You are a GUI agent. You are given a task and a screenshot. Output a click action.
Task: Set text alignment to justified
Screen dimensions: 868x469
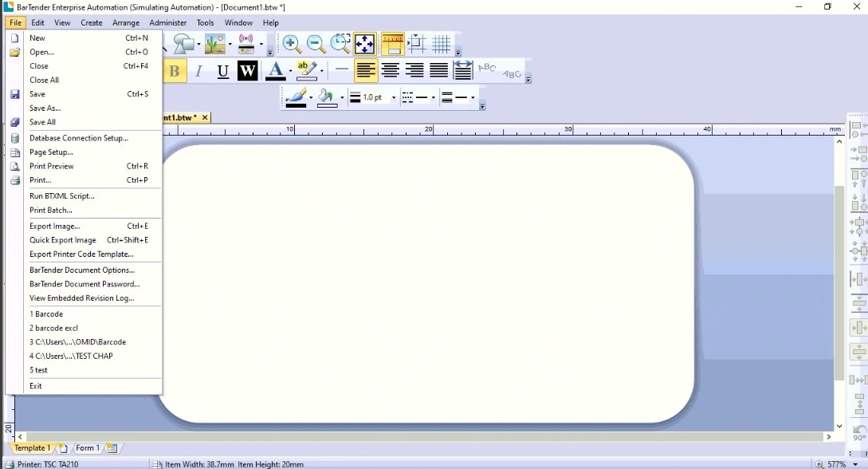pos(438,70)
